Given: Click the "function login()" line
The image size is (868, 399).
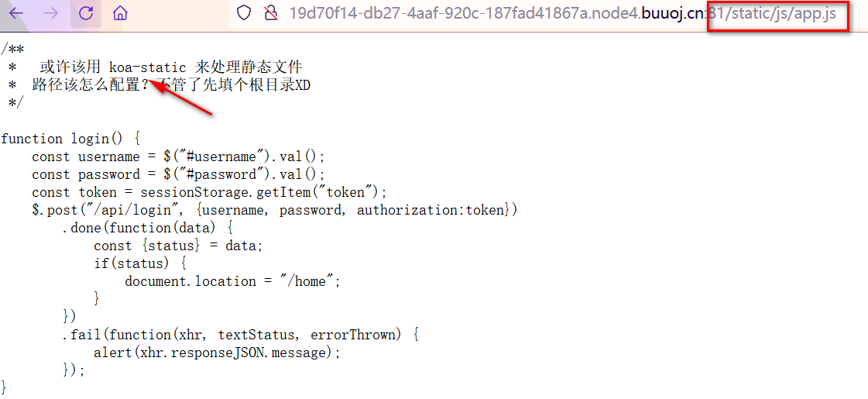Looking at the screenshot, I should [x=70, y=139].
